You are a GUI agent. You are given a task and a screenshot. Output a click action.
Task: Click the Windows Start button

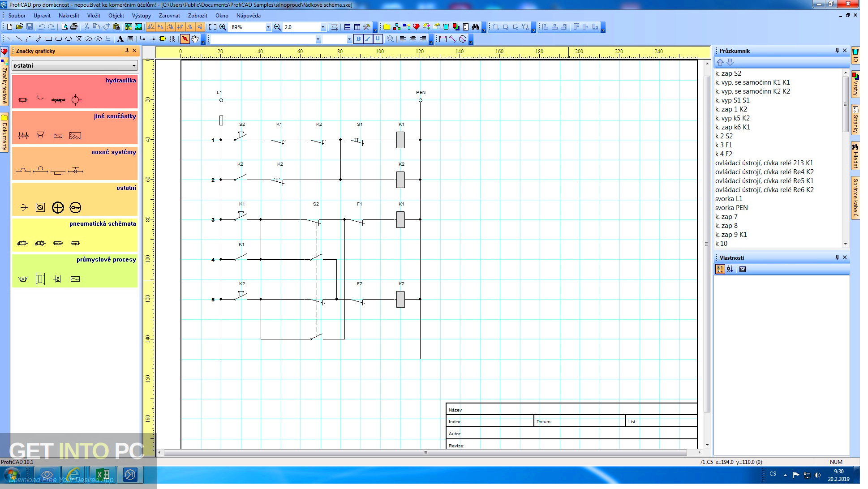(x=12, y=475)
